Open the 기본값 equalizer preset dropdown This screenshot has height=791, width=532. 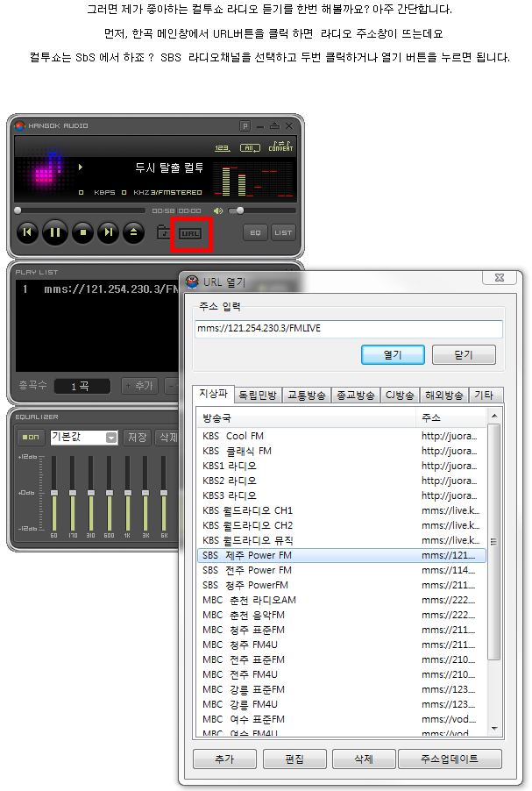coord(84,437)
